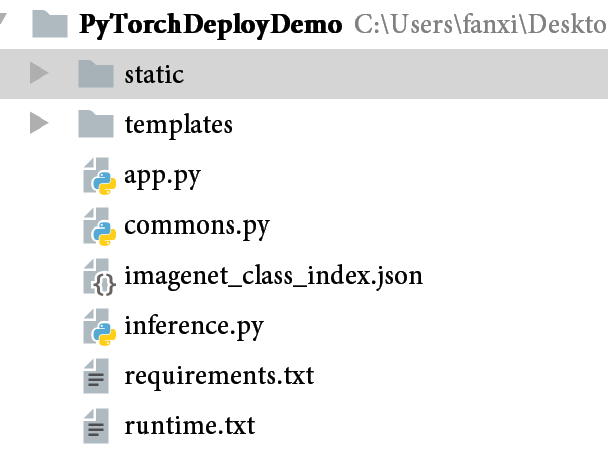Viewport: 608px width, 454px height.
Task: Select the inference.py file name
Action: coord(194,327)
